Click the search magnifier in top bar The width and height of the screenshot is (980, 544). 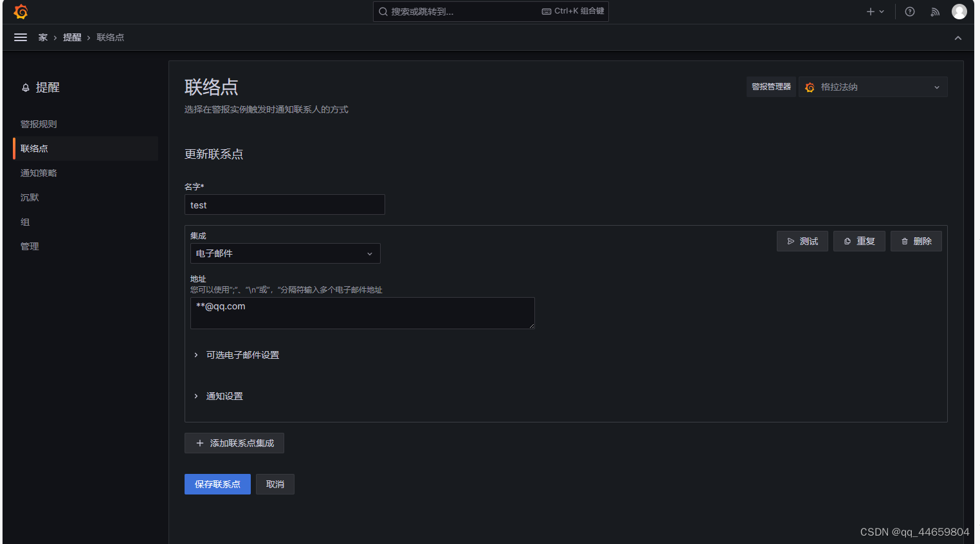click(383, 11)
